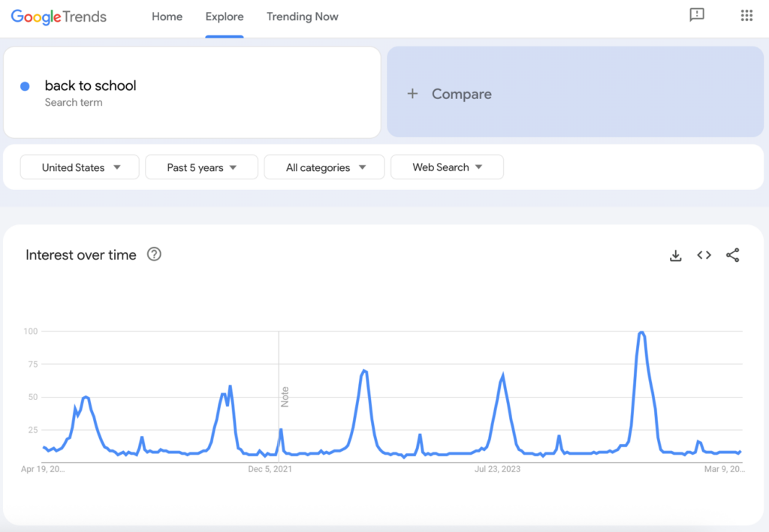Image resolution: width=769 pixels, height=532 pixels.
Task: Click the plus icon in Compare
Action: [x=412, y=94]
